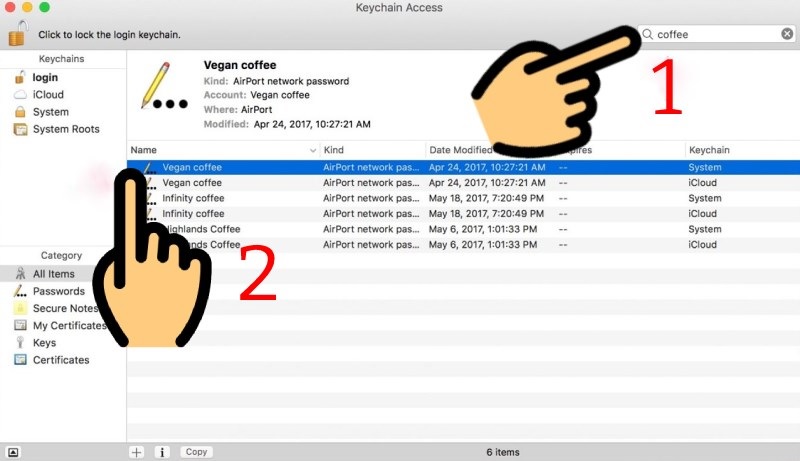
Task: Click the Certificates category icon
Action: click(x=20, y=360)
